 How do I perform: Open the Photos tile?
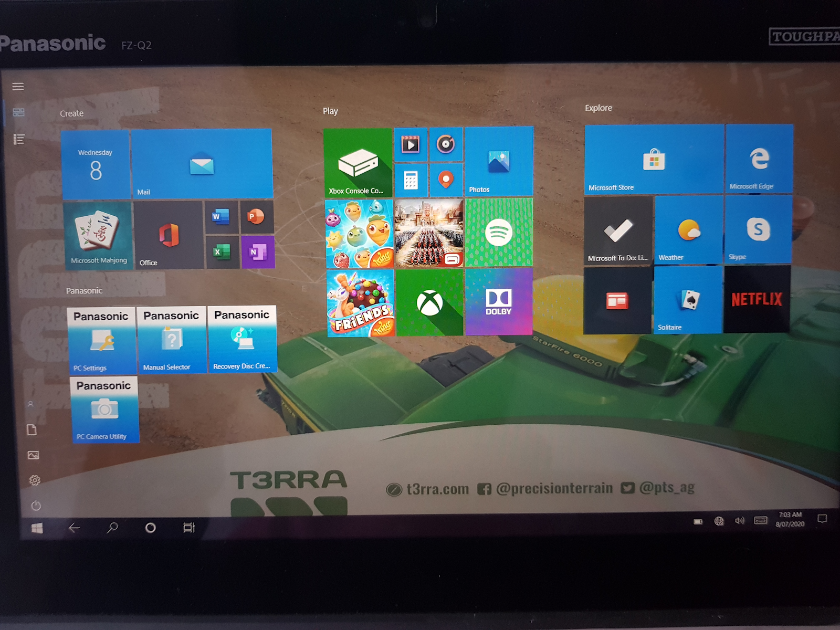(x=499, y=161)
